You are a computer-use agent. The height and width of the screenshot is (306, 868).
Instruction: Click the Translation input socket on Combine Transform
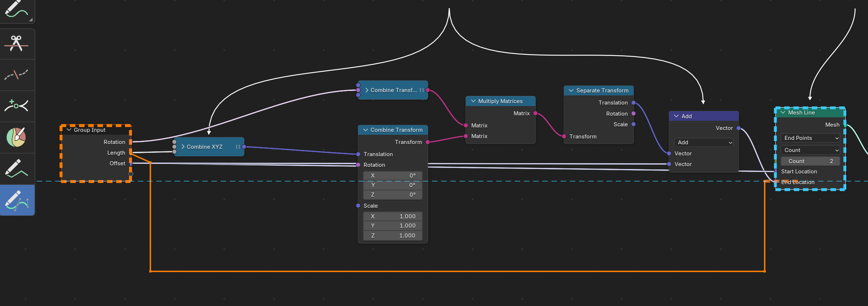(358, 154)
